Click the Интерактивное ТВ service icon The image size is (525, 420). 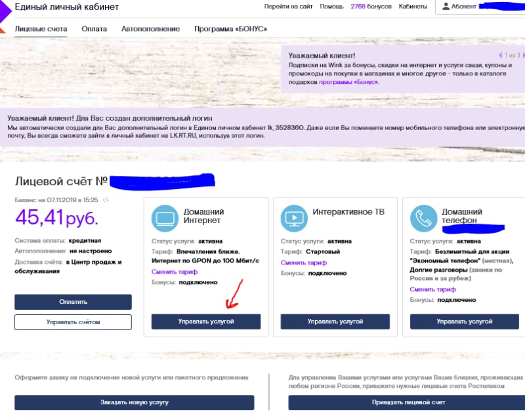point(294,219)
